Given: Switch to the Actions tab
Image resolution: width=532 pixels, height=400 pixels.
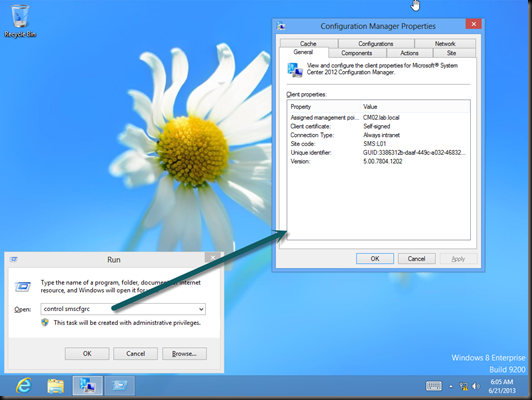Looking at the screenshot, I should click(410, 53).
